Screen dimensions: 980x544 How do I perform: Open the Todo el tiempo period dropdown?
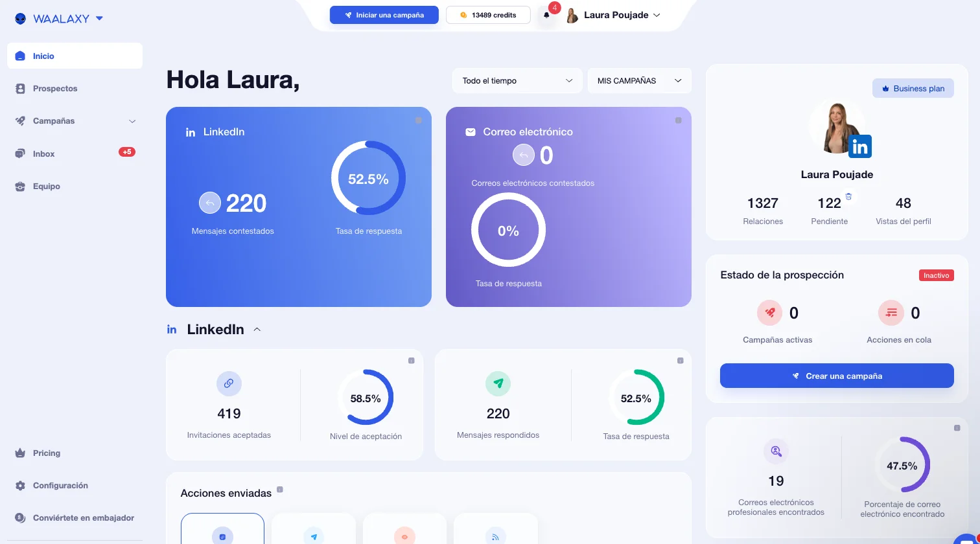tap(517, 81)
